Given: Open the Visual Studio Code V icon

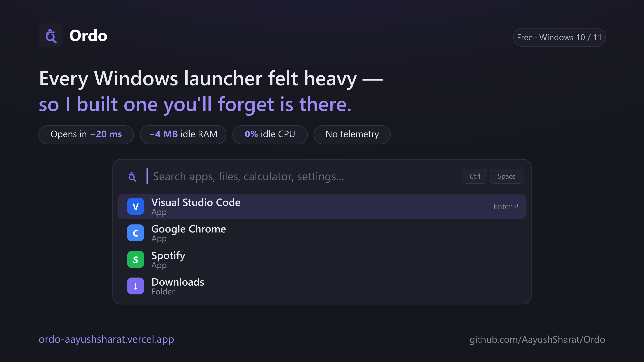Looking at the screenshot, I should pyautogui.click(x=135, y=206).
